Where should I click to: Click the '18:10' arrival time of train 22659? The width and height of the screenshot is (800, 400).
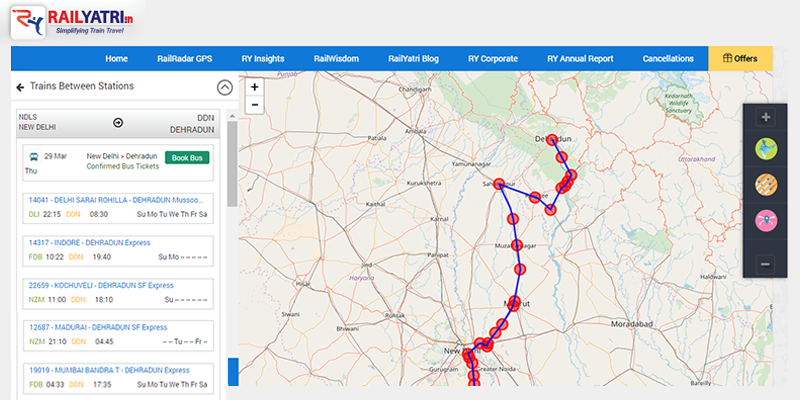point(104,299)
